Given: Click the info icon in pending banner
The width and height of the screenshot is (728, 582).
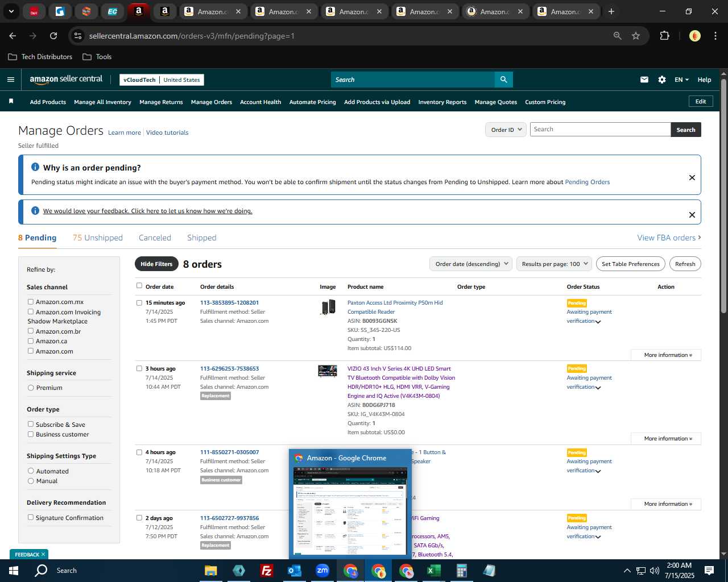Looking at the screenshot, I should 35,167.
